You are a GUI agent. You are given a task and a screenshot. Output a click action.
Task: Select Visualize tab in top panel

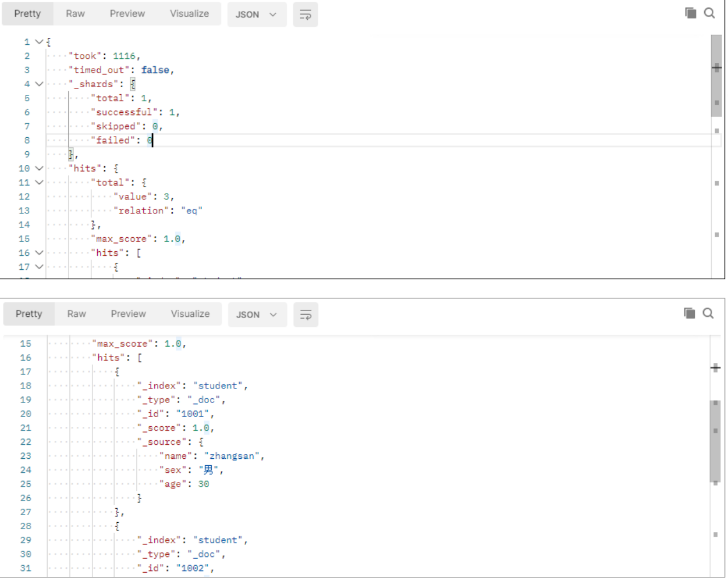click(x=189, y=13)
